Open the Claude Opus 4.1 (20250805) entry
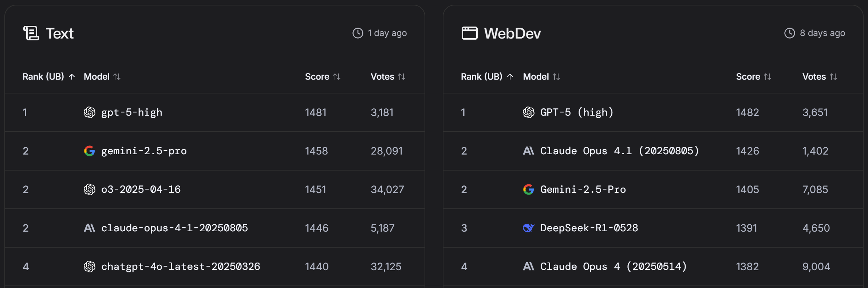The image size is (868, 288). coord(619,151)
